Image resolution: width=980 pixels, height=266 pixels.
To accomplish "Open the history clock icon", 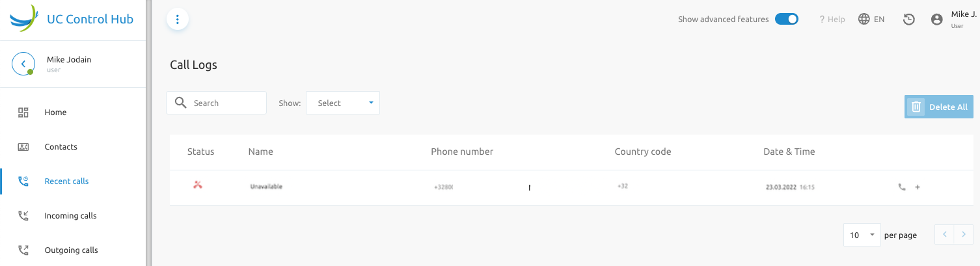I will coord(909,20).
